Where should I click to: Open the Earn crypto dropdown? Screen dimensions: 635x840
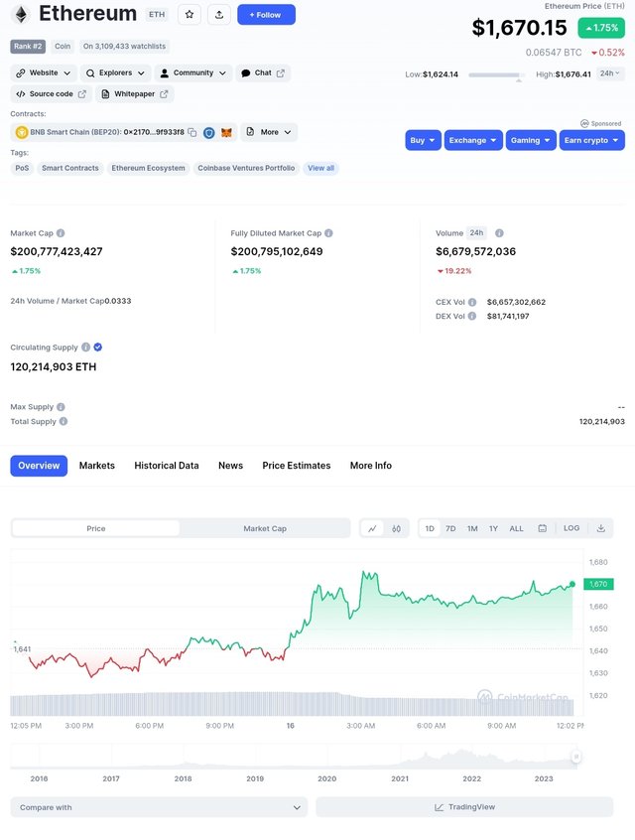pos(591,140)
